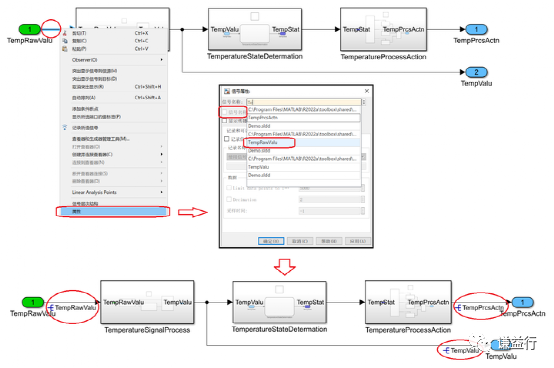Click the Paste clipboard icon in the context menu

pos(65,49)
